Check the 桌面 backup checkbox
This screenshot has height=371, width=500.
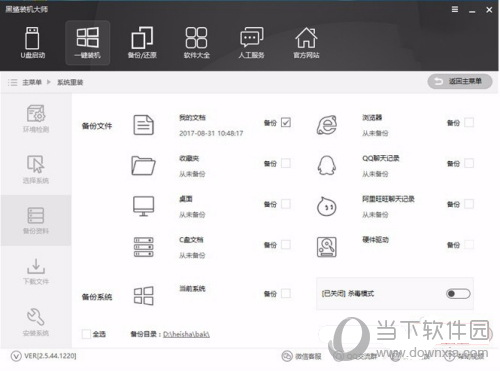pyautogui.click(x=286, y=204)
